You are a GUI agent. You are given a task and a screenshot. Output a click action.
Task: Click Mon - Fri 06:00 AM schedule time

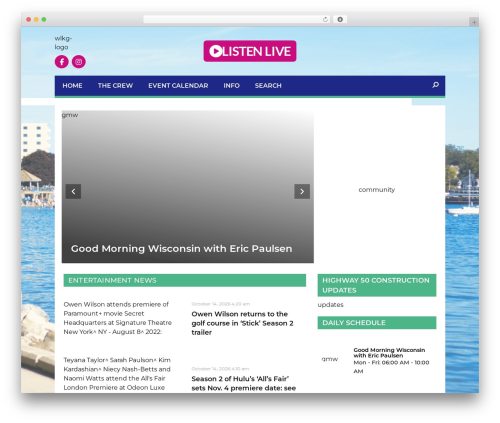(391, 367)
